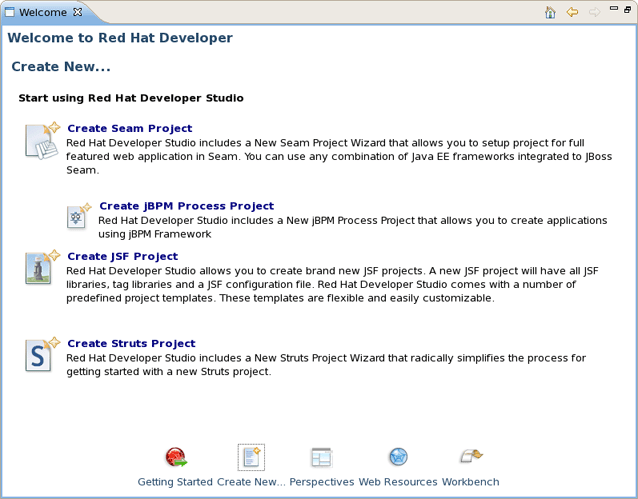Open the Create Seam Project link
This screenshot has width=638, height=499.
pyautogui.click(x=129, y=128)
